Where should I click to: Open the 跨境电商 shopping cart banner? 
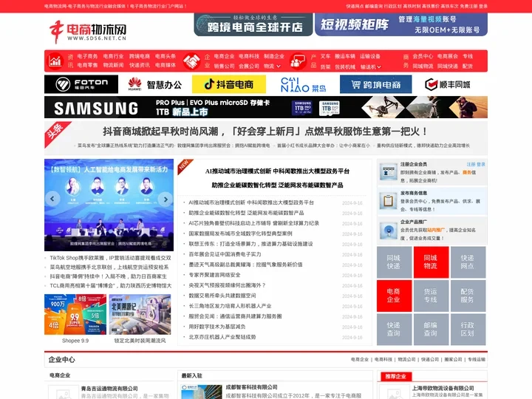click(x=375, y=84)
